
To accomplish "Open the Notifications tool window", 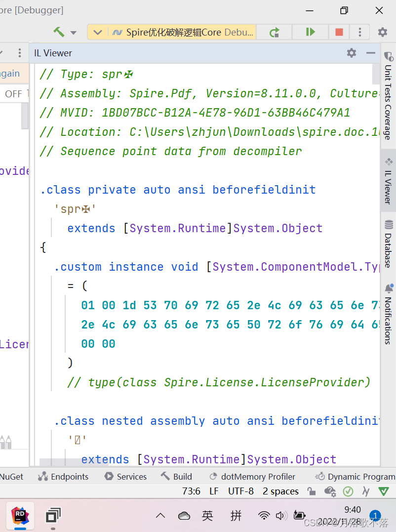I will (388, 314).
